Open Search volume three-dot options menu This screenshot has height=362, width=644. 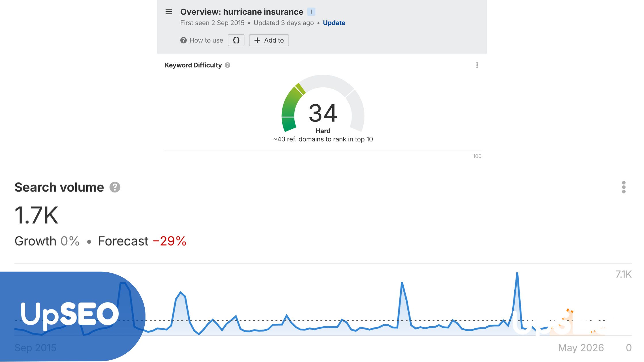click(x=624, y=187)
